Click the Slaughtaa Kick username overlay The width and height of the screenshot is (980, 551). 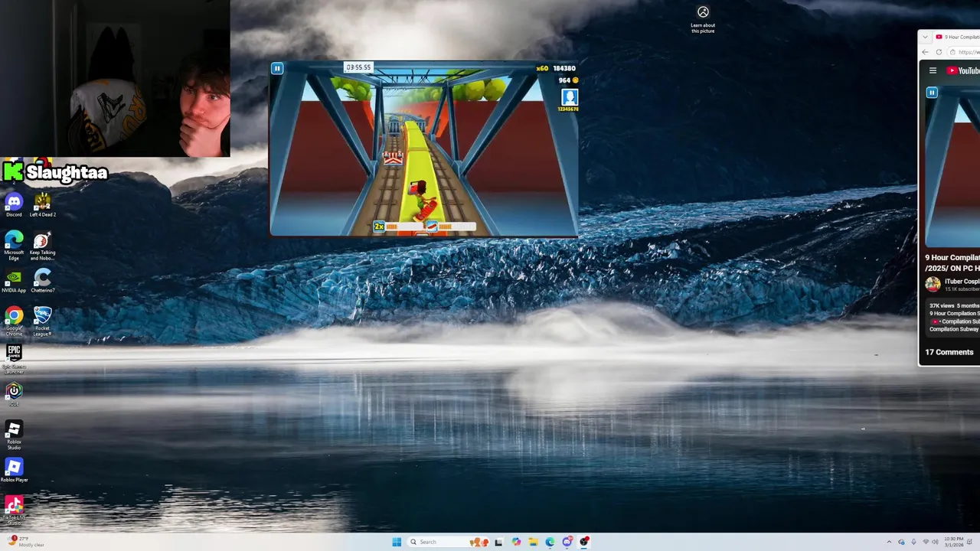pyautogui.click(x=55, y=172)
